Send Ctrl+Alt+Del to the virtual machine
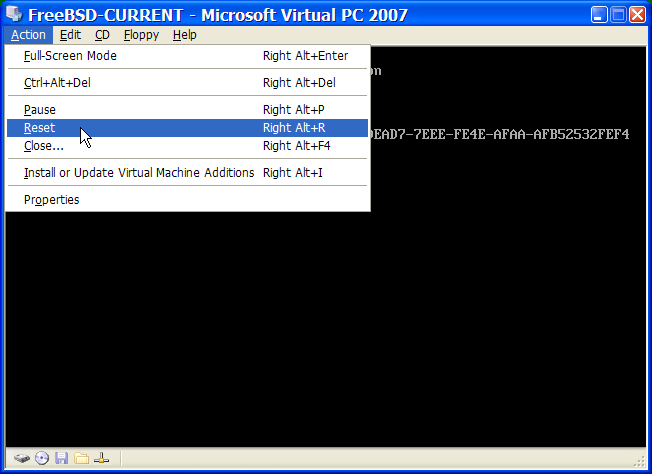 (x=188, y=83)
